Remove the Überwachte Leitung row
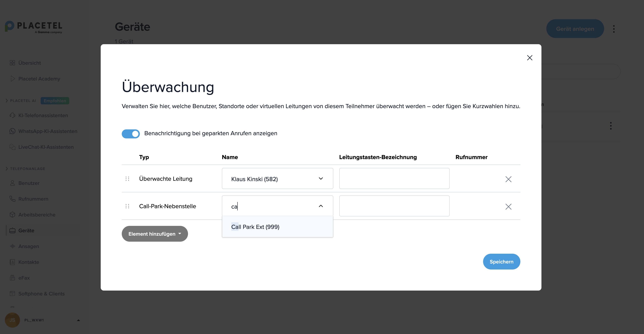 pos(508,179)
